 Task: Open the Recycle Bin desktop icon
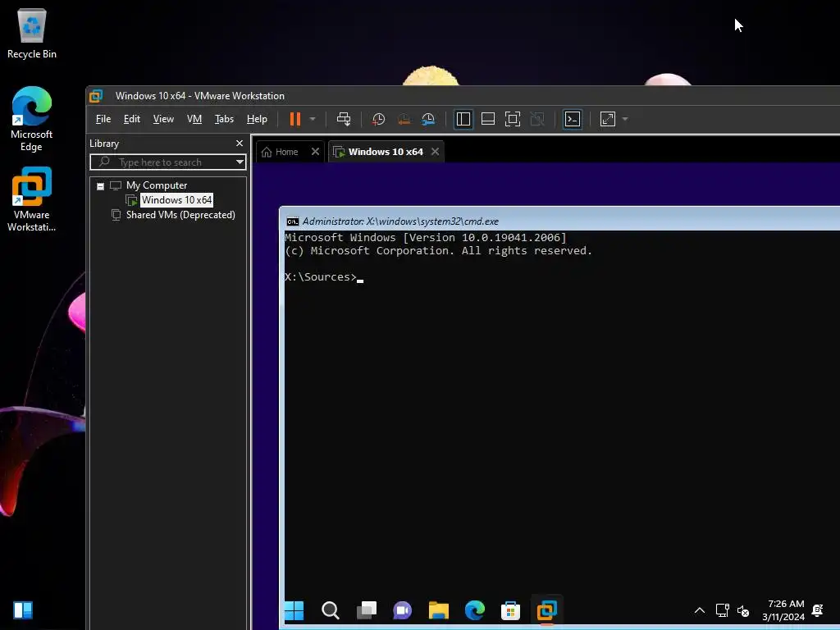pos(32,34)
